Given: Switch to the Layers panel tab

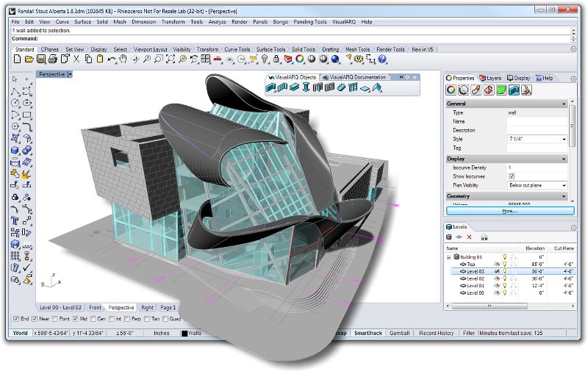Looking at the screenshot, I should (490, 78).
